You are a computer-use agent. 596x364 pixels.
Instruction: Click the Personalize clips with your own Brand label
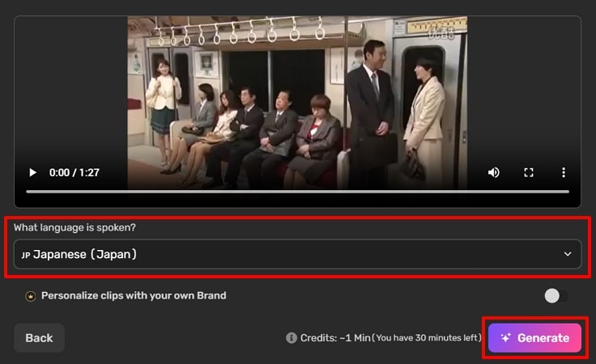(x=134, y=296)
